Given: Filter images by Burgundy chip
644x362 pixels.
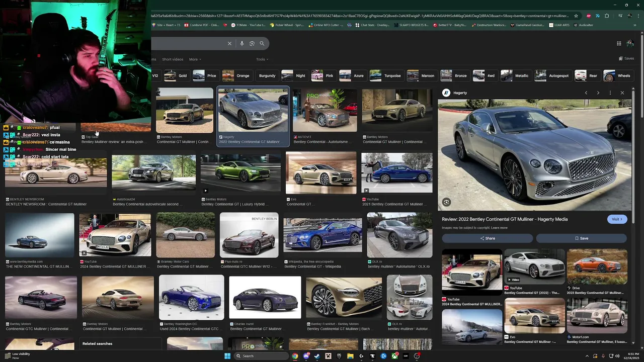Looking at the screenshot, I should pos(267,75).
